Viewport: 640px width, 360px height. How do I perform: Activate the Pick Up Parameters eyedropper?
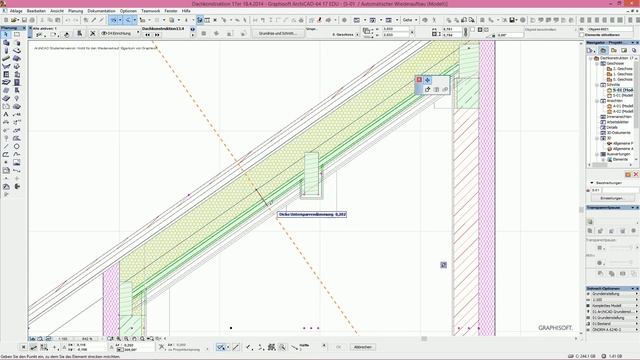(94, 20)
